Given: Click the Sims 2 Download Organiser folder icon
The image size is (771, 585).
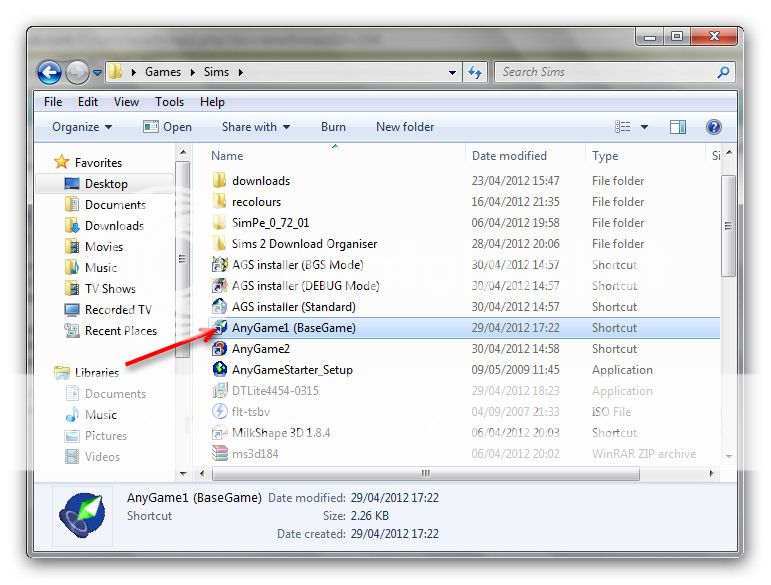Looking at the screenshot, I should [219, 244].
